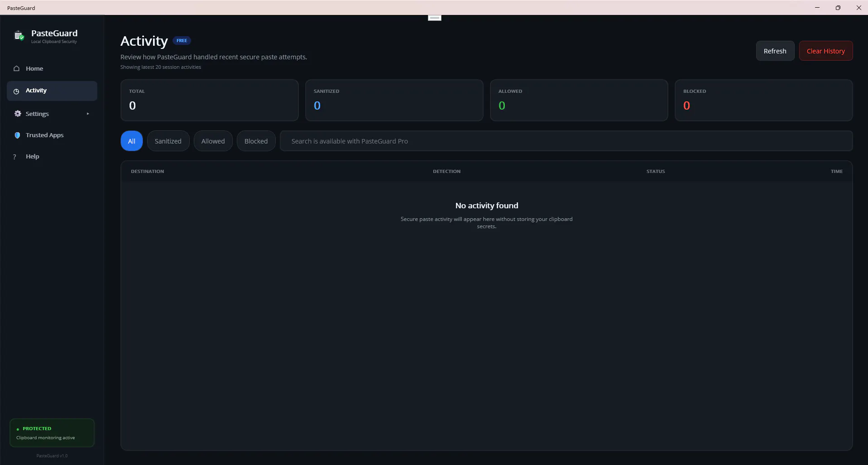The height and width of the screenshot is (465, 868).
Task: Maximize or restore the PasteGuard window
Action: (838, 8)
